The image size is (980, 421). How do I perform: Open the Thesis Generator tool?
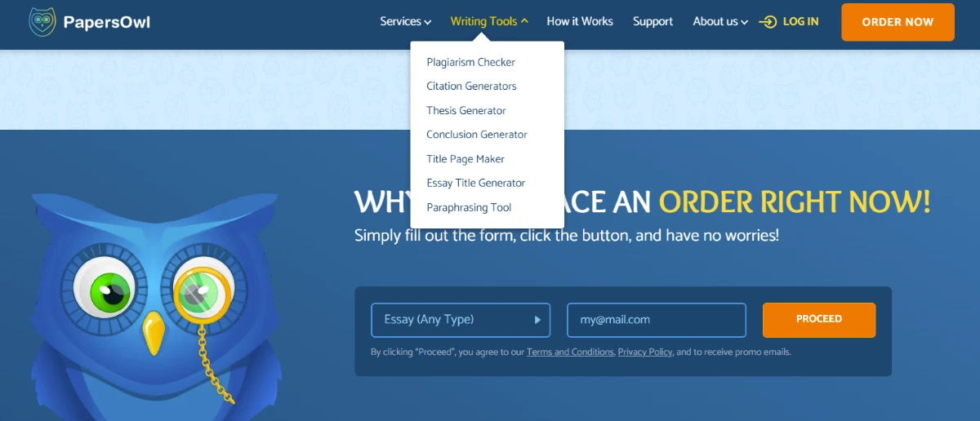click(465, 111)
